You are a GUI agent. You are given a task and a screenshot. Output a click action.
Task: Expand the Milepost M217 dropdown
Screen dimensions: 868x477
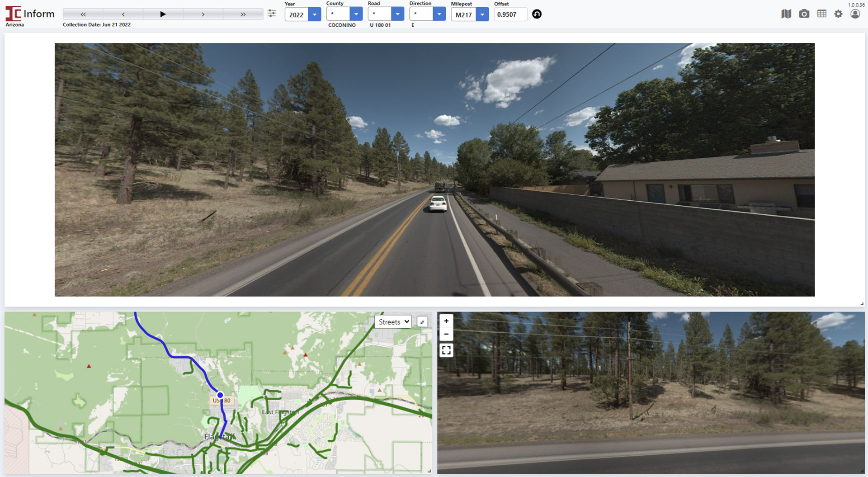[482, 14]
